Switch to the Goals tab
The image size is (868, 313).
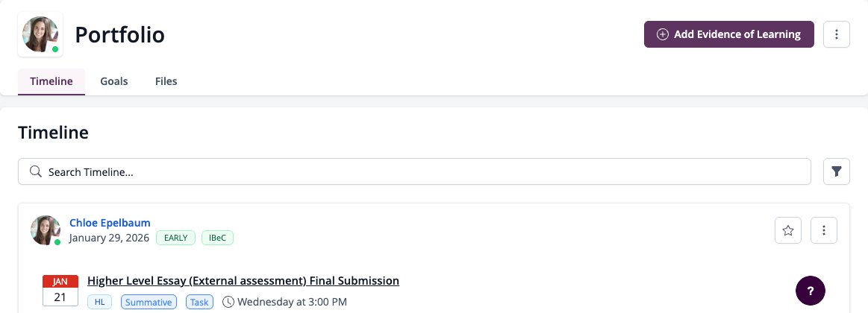(x=114, y=81)
